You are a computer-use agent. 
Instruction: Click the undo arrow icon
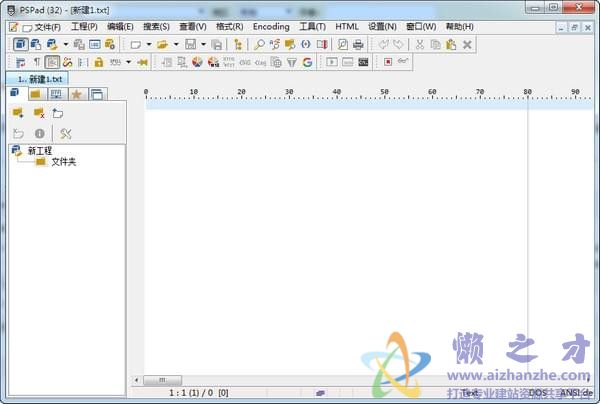tap(383, 44)
